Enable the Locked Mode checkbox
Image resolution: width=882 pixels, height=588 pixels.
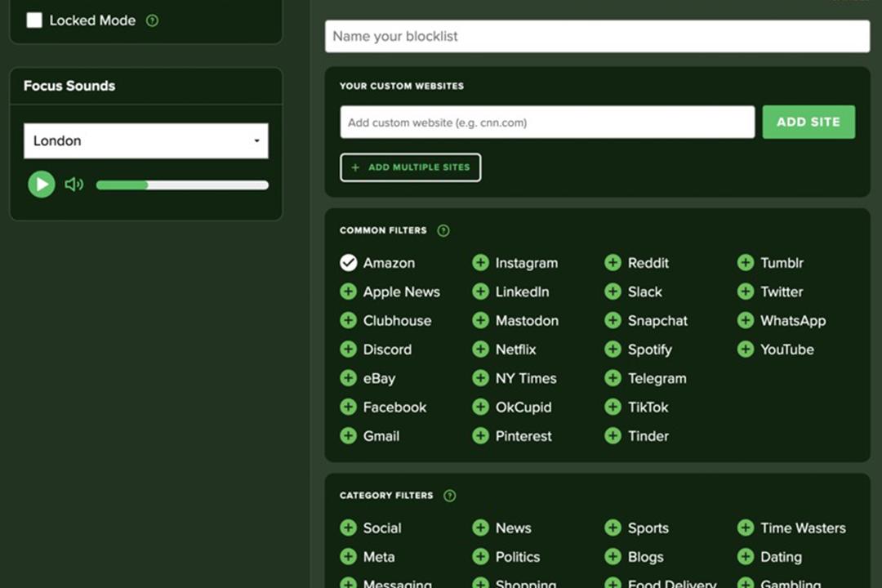[x=34, y=20]
